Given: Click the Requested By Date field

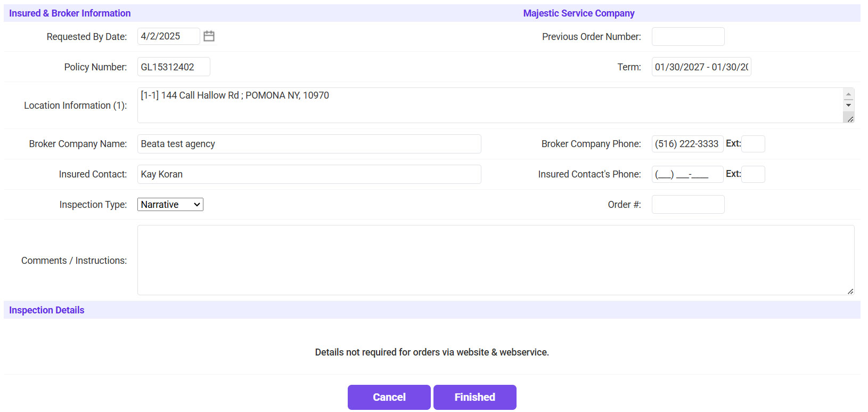Looking at the screenshot, I should click(168, 36).
